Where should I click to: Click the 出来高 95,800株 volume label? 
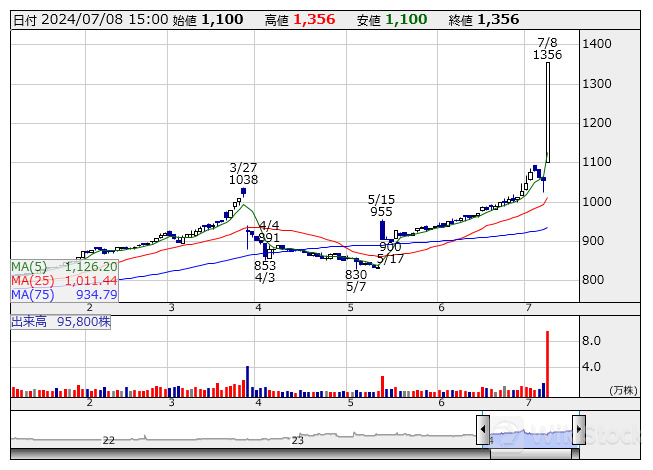(60, 323)
